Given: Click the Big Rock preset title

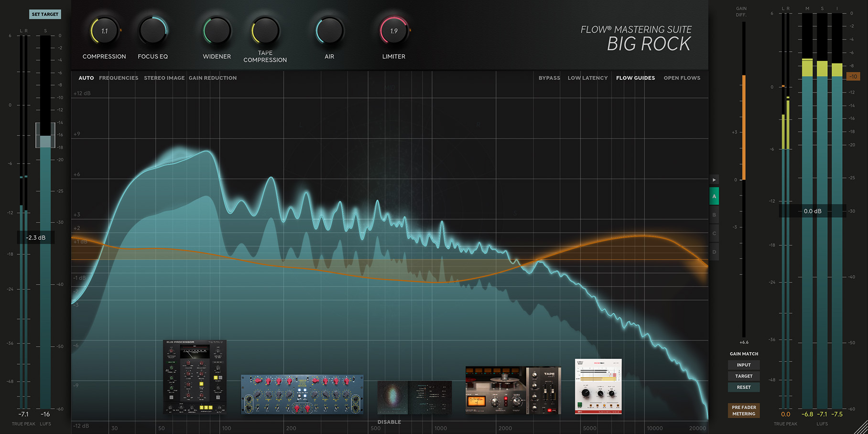Looking at the screenshot, I should (649, 44).
